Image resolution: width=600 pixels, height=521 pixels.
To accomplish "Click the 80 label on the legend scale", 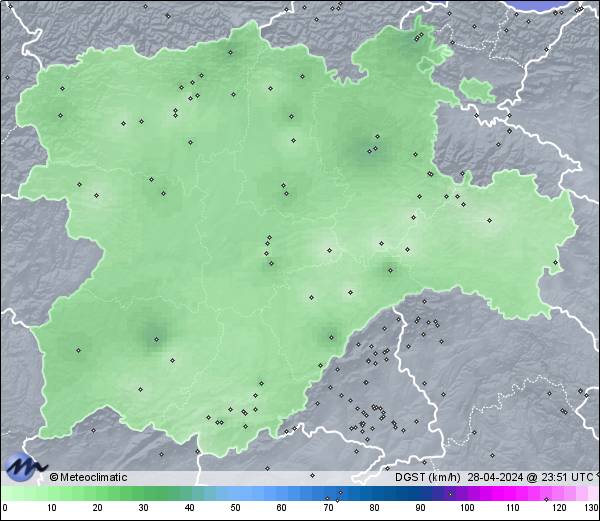I will click(374, 508).
